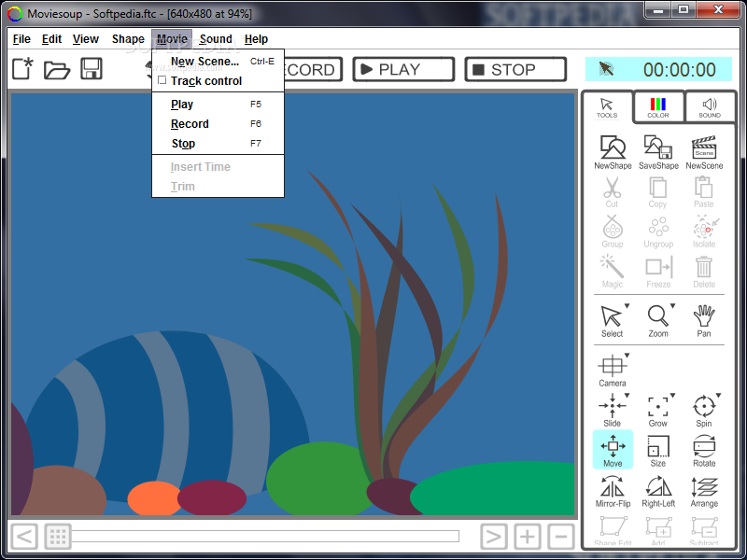The width and height of the screenshot is (747, 560).
Task: Save the project with the floppy disk icon
Action: click(x=92, y=68)
